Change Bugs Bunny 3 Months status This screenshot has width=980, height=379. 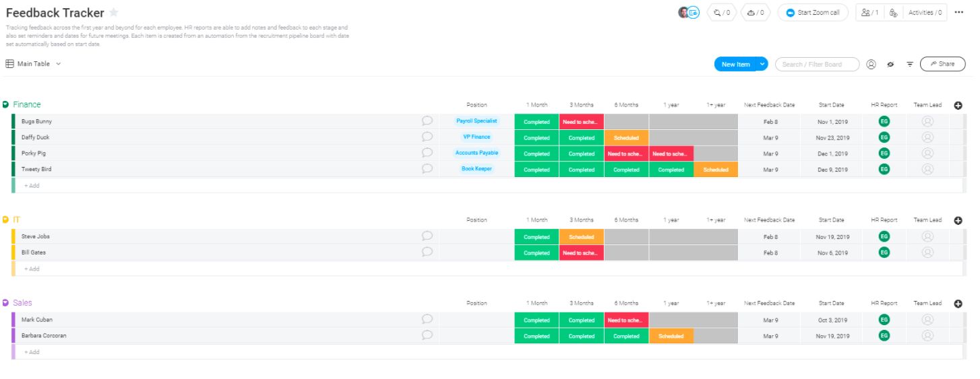(581, 122)
